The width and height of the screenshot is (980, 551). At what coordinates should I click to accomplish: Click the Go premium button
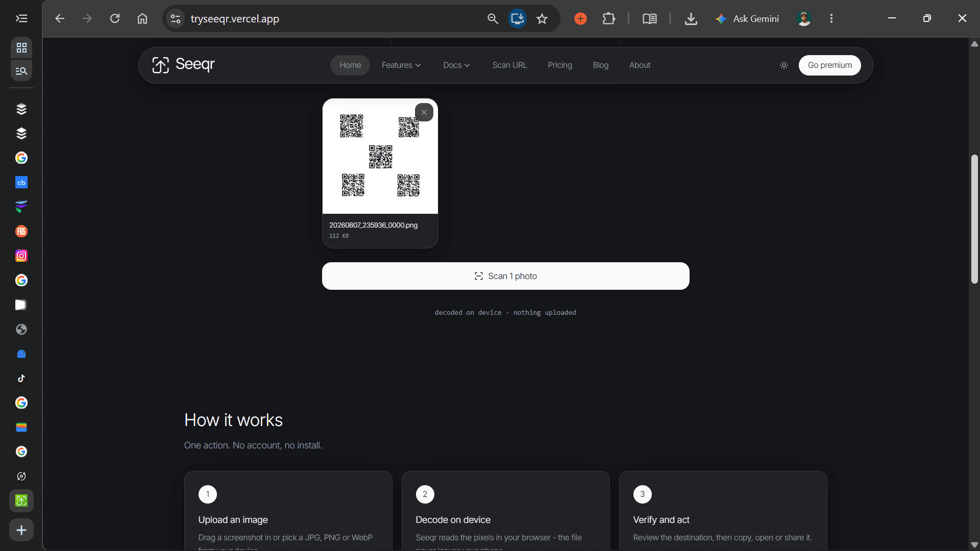(829, 65)
